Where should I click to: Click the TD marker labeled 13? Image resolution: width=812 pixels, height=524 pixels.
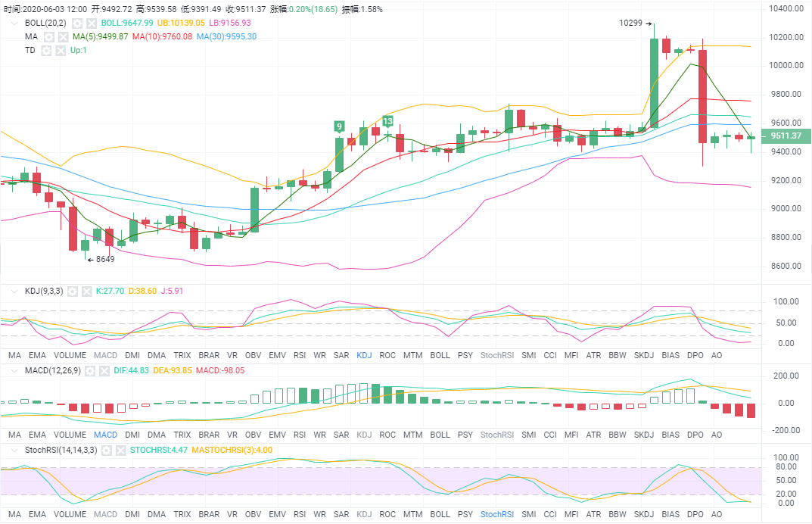point(387,121)
